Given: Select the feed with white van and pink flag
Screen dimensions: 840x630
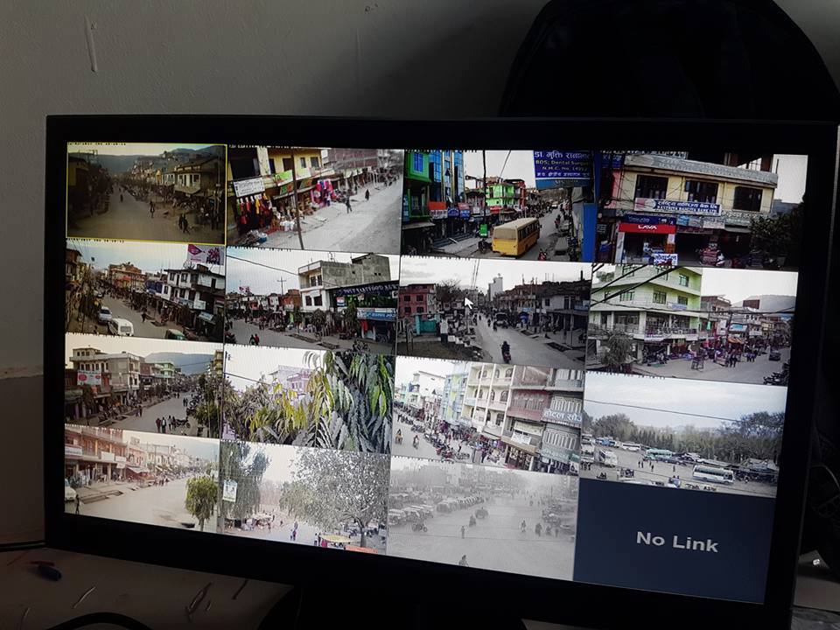Looking at the screenshot, I should point(146,290).
